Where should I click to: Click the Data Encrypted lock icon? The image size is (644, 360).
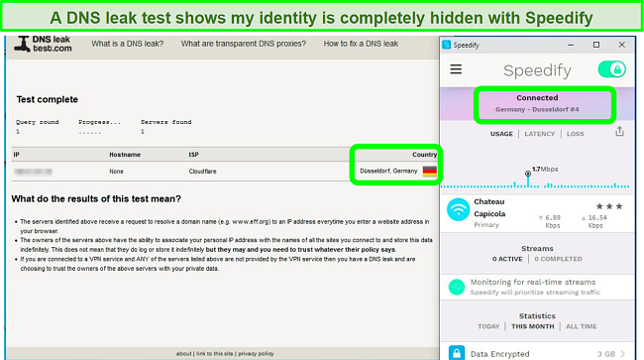click(x=457, y=353)
